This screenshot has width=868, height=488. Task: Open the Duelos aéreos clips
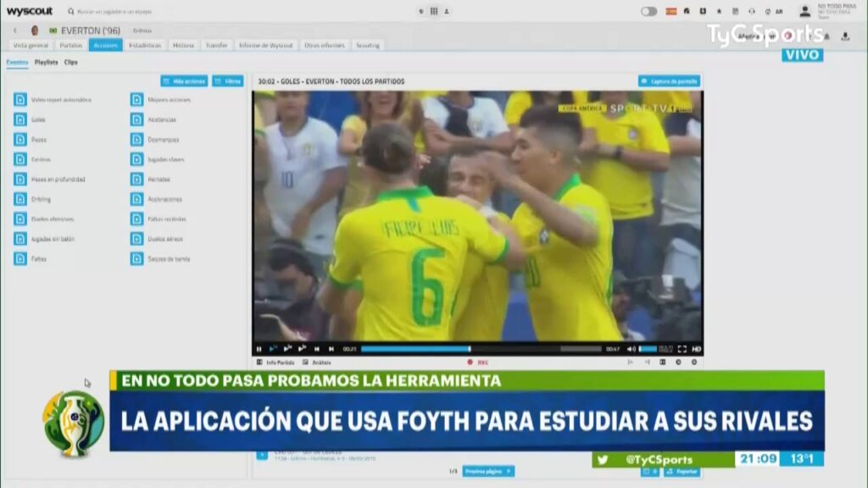136,239
